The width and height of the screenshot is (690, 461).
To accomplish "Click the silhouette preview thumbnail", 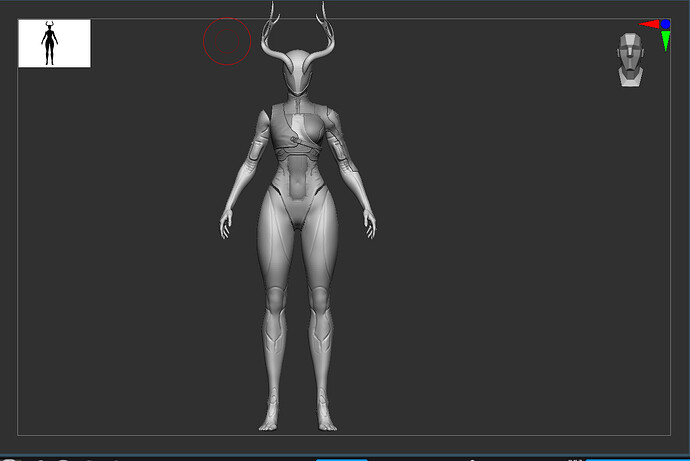I will 54,44.
